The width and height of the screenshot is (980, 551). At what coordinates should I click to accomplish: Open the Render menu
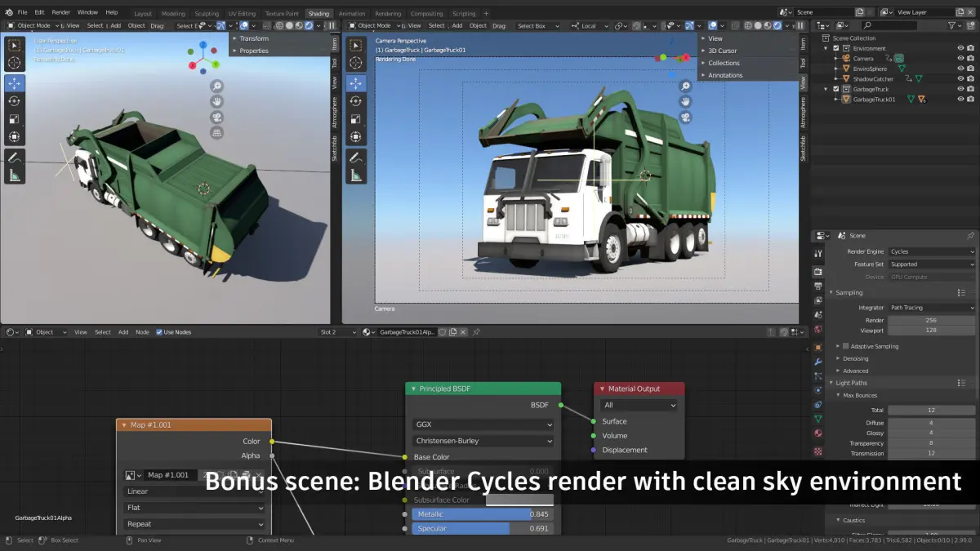pos(61,12)
